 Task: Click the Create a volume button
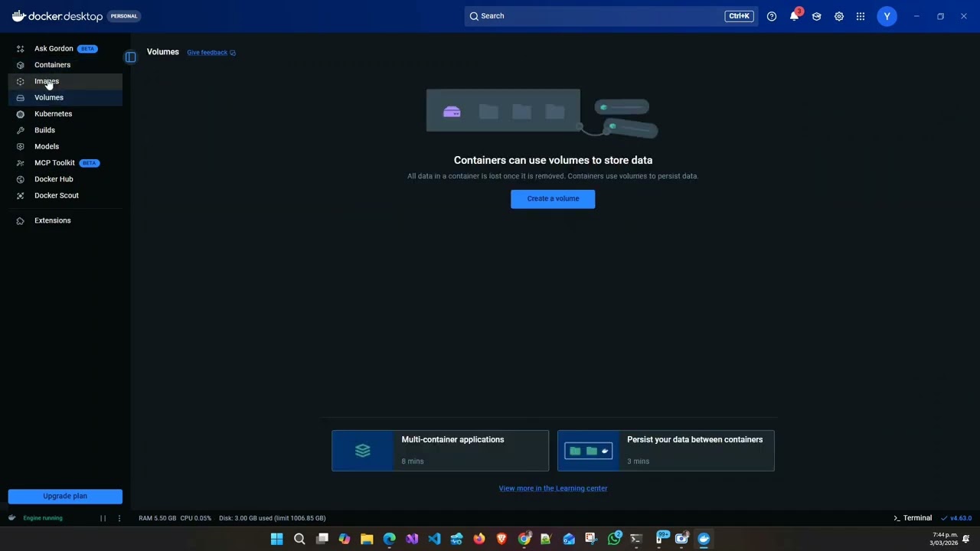553,199
